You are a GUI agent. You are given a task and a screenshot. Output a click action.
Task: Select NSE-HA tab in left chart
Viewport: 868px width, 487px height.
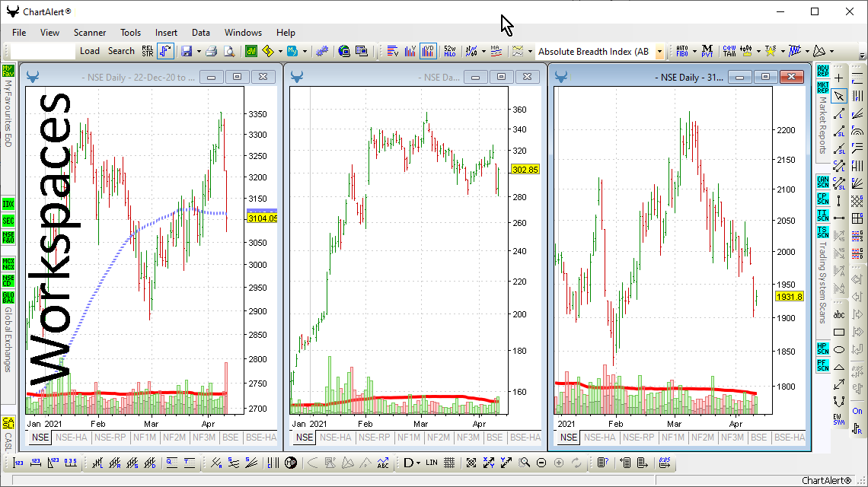point(72,438)
